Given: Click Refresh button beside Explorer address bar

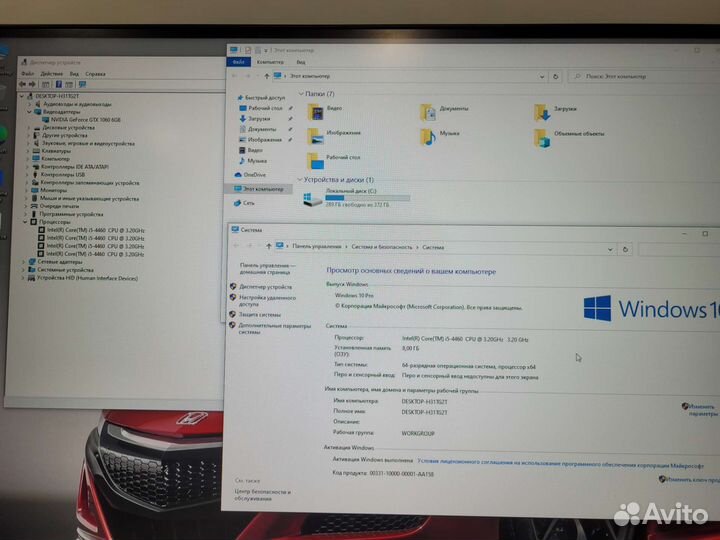Looking at the screenshot, I should pyautogui.click(x=556, y=77).
